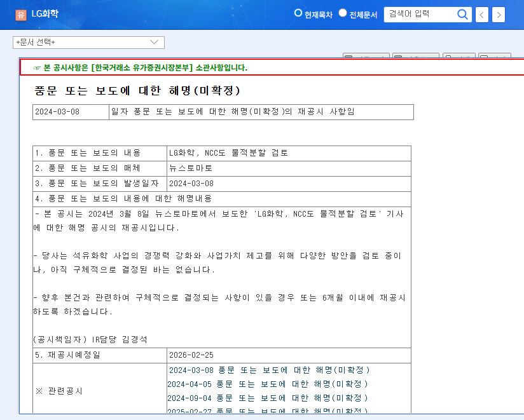Image resolution: width=524 pixels, height=420 pixels.
Task: Click the '4. 풍문 또는 보도의 내용에 대한 해명내용' row
Action: [222, 200]
